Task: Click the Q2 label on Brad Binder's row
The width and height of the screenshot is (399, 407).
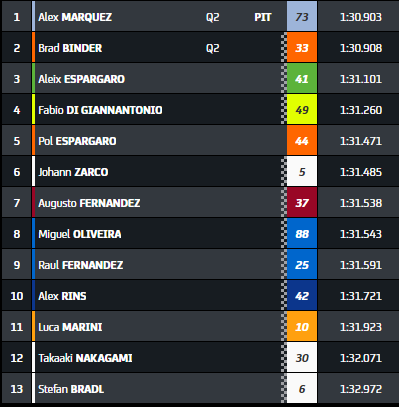Action: pyautogui.click(x=213, y=48)
